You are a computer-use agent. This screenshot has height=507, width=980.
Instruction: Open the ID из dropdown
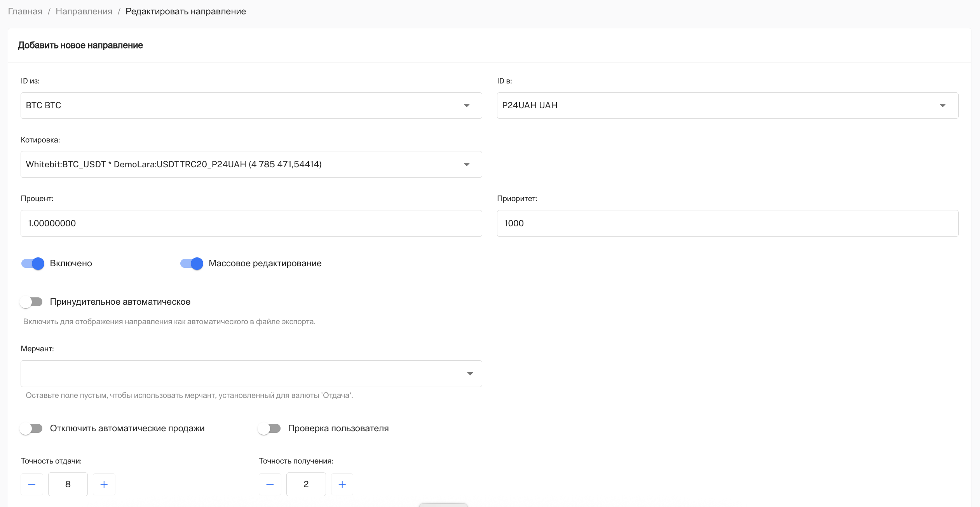(x=251, y=106)
